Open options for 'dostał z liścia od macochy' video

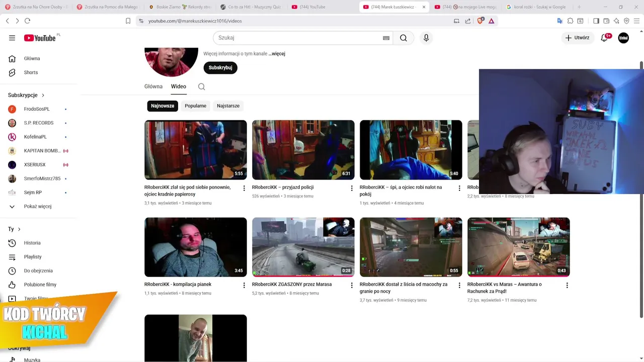[x=459, y=285]
